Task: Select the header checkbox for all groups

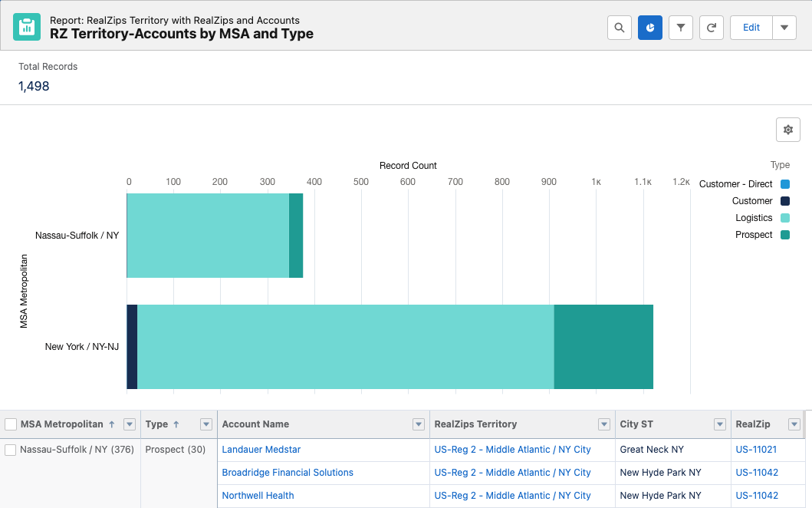Action: click(x=11, y=424)
